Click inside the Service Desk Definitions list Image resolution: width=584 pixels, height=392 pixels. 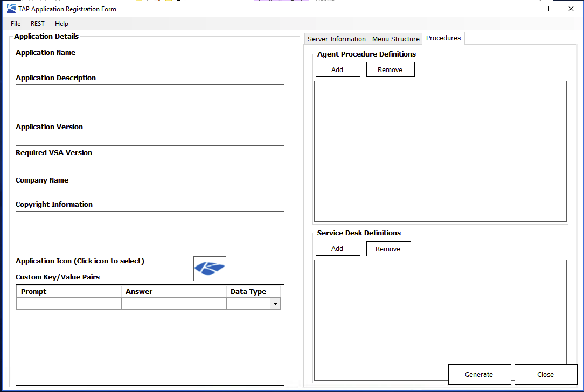click(x=440, y=320)
